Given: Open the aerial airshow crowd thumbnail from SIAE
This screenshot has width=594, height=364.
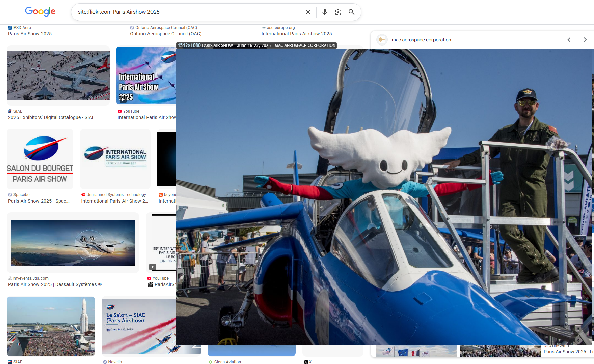Looking at the screenshot, I should tap(58, 75).
